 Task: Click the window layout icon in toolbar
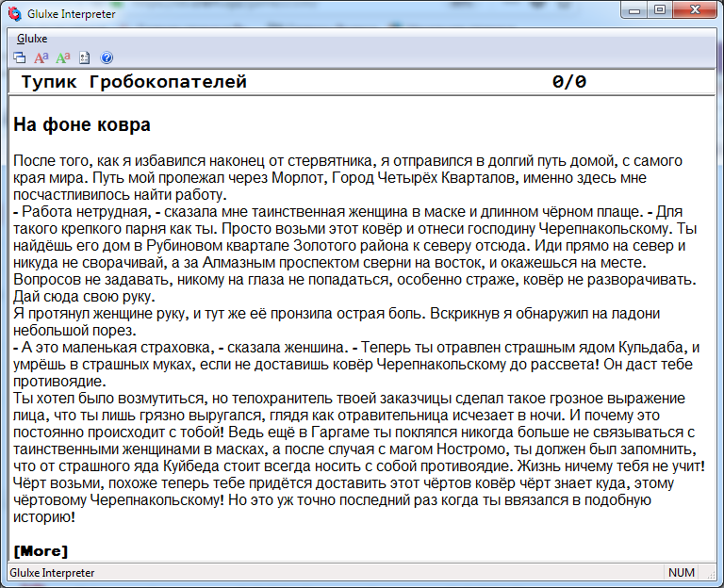point(20,57)
